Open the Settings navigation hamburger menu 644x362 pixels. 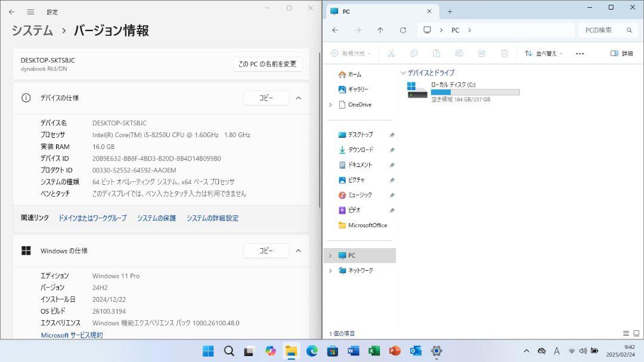click(30, 12)
